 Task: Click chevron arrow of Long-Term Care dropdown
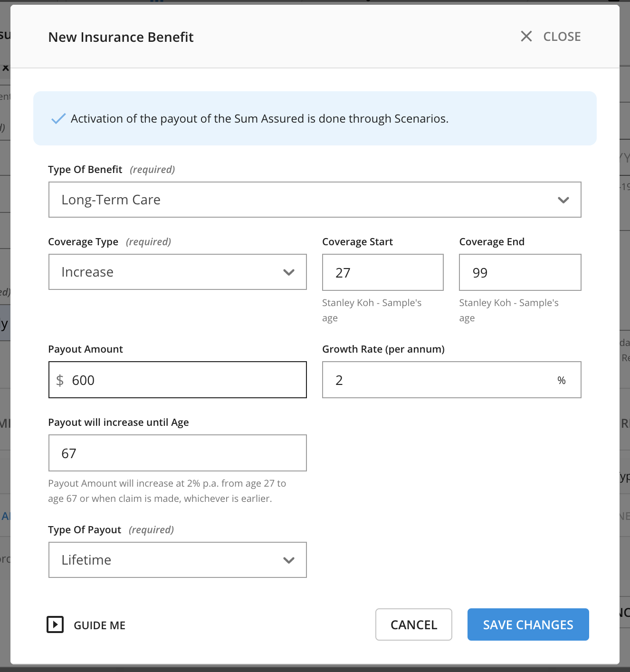[x=563, y=200]
